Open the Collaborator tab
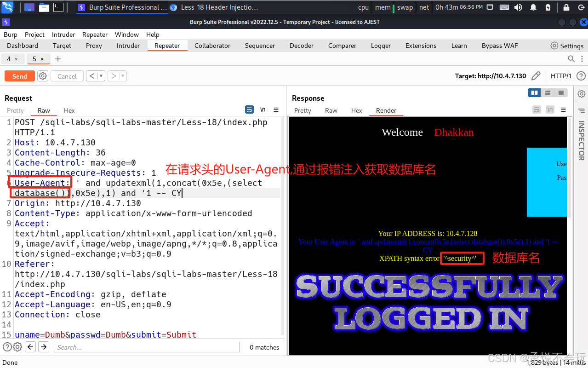The width and height of the screenshot is (588, 368). 212,46
